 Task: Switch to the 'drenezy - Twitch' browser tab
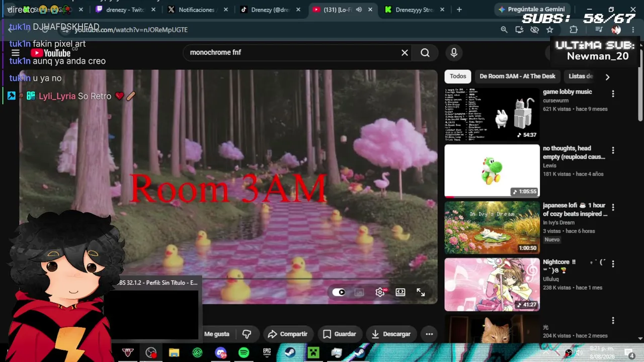click(x=125, y=10)
